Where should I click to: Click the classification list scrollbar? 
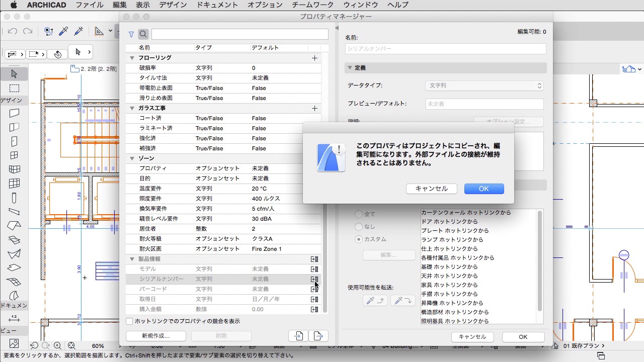pyautogui.click(x=540, y=261)
